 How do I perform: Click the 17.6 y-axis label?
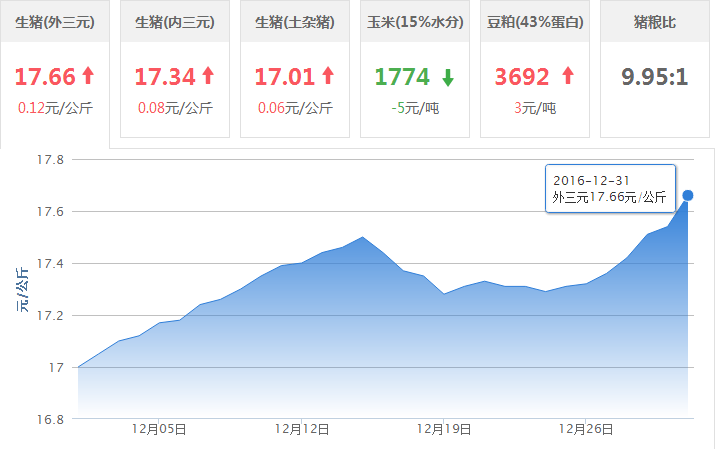[50, 212]
